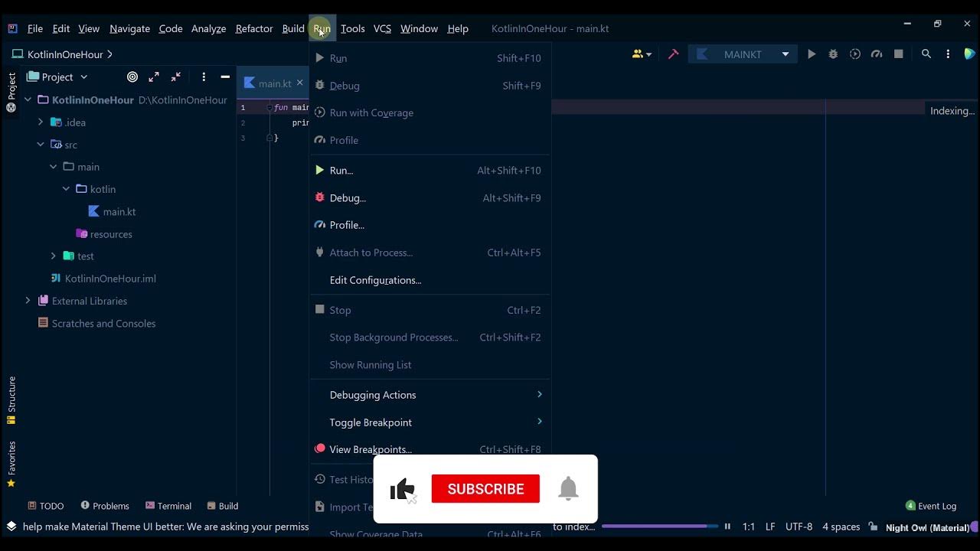Click the profiler toolbar icon
Screen dimensions: 980x551
877,54
